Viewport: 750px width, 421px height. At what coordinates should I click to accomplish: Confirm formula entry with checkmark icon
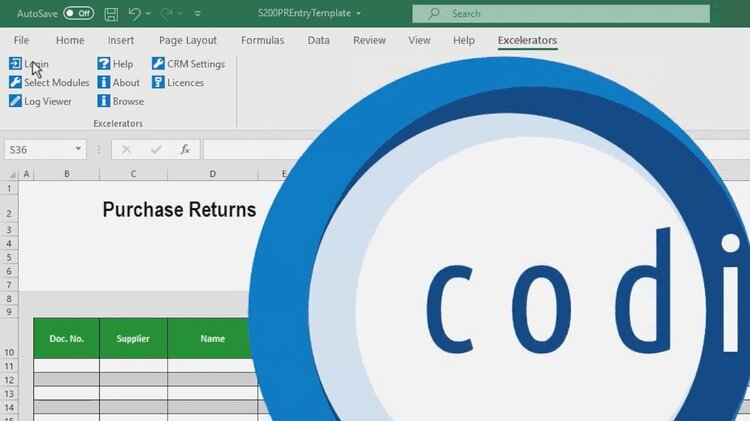156,150
